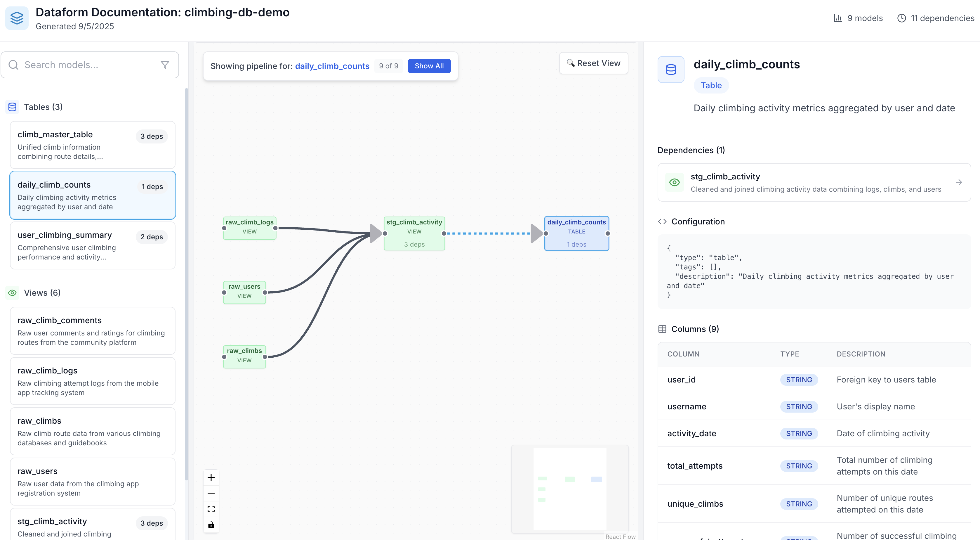Click the Dataform layers logo icon
This screenshot has width=980, height=540.
[x=17, y=18]
